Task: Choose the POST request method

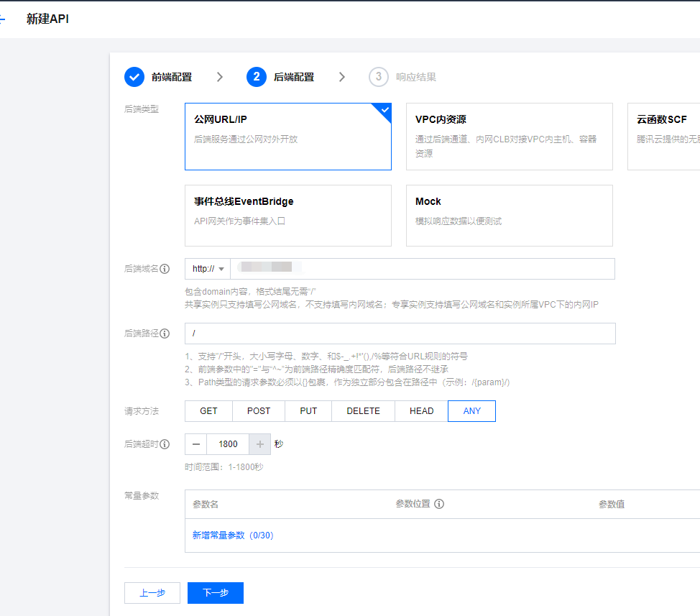Action: coord(259,411)
